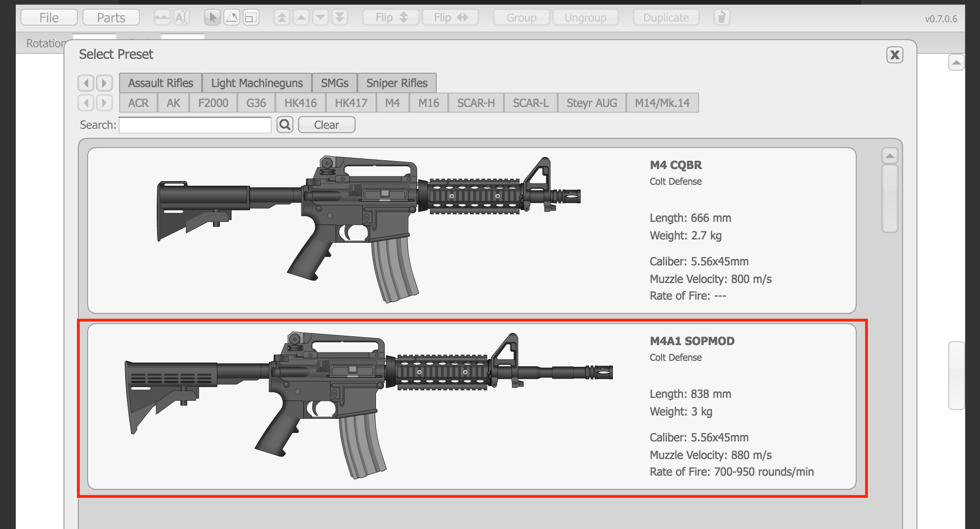The width and height of the screenshot is (980, 529).
Task: Select the arrow pointer tool
Action: pyautogui.click(x=212, y=18)
